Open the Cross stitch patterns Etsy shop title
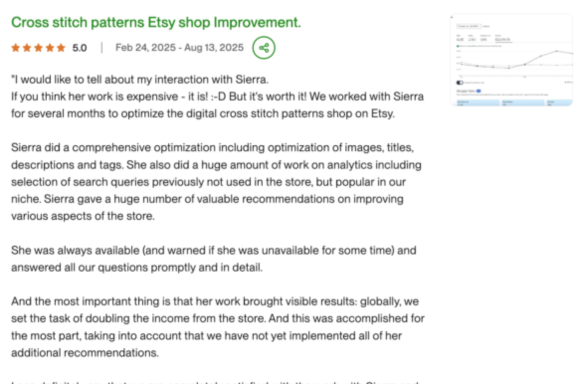Screen dimensions: 588x384 [x=156, y=22]
